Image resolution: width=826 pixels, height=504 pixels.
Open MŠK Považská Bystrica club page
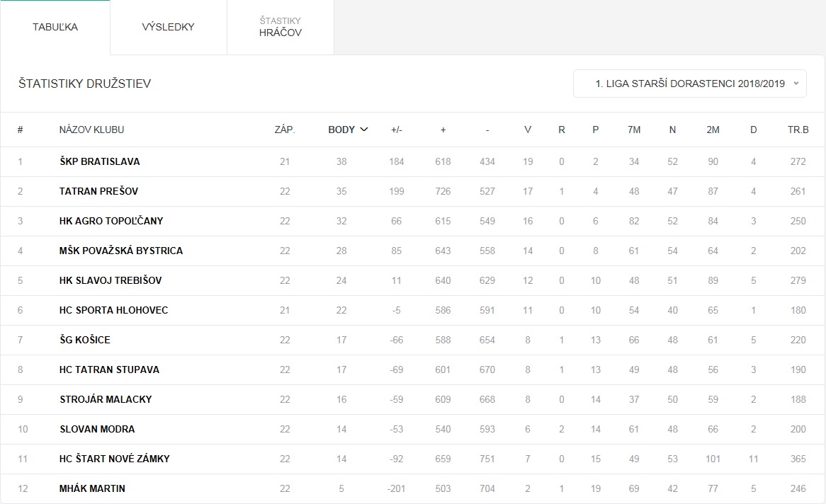[x=121, y=251]
